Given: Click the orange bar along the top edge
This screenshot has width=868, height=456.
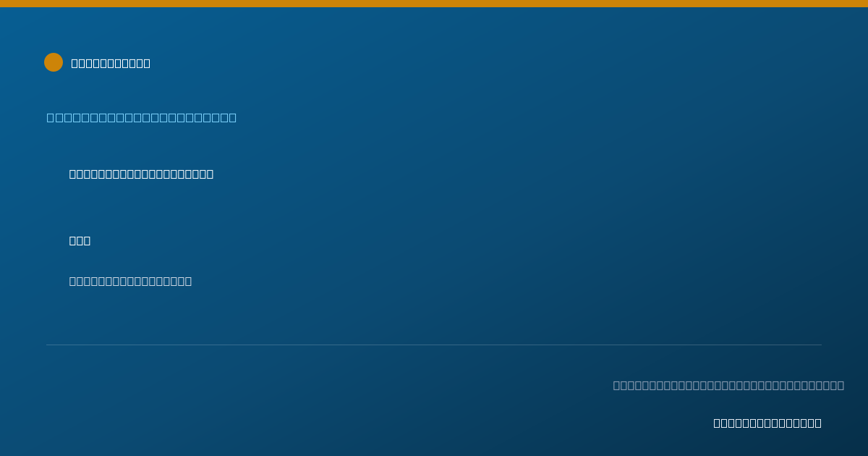Looking at the screenshot, I should [434, 4].
